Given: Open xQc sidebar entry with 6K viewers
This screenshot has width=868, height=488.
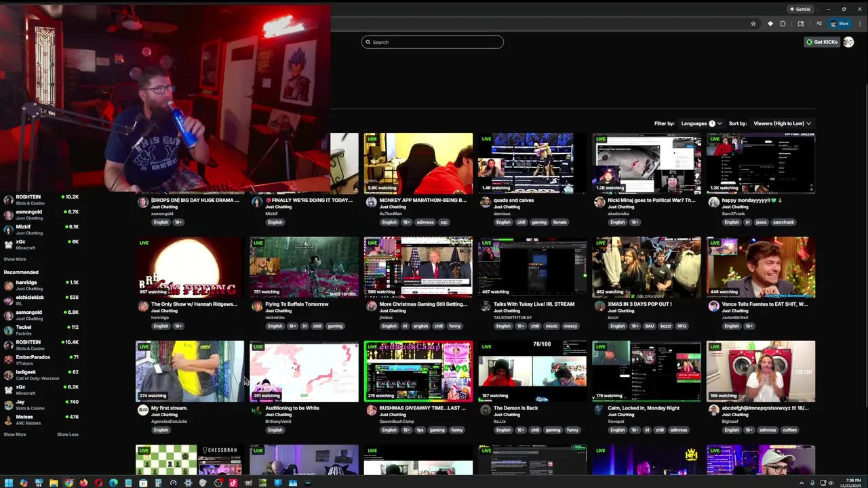Looking at the screenshot, I should pos(41,244).
